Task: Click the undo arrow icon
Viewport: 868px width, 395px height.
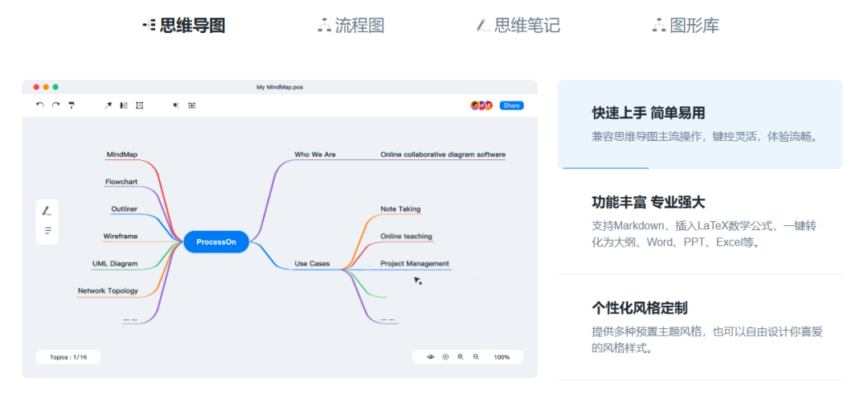Action: [40, 105]
